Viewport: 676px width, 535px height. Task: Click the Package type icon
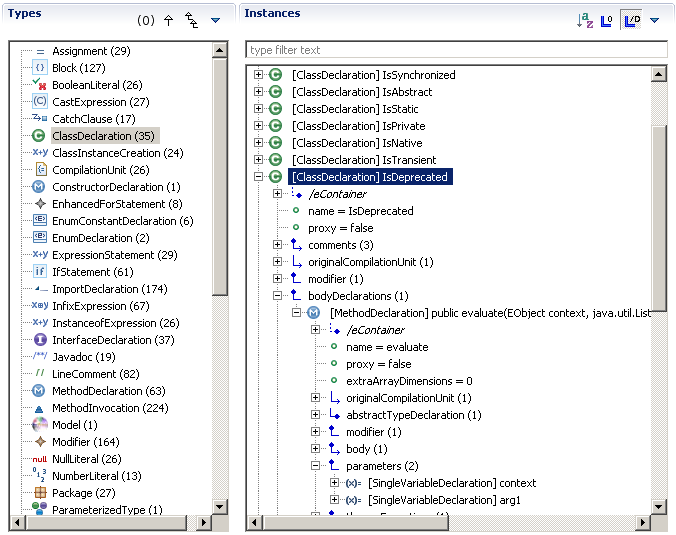click(x=40, y=492)
